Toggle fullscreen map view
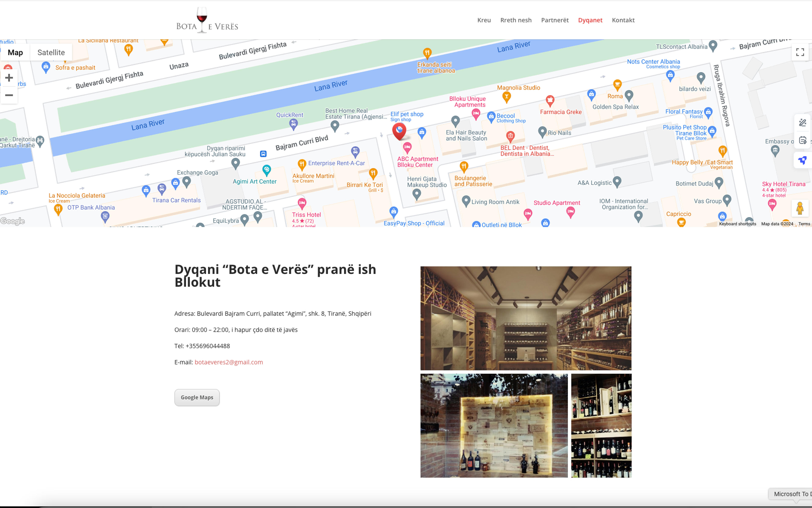The image size is (812, 508). [x=800, y=52]
